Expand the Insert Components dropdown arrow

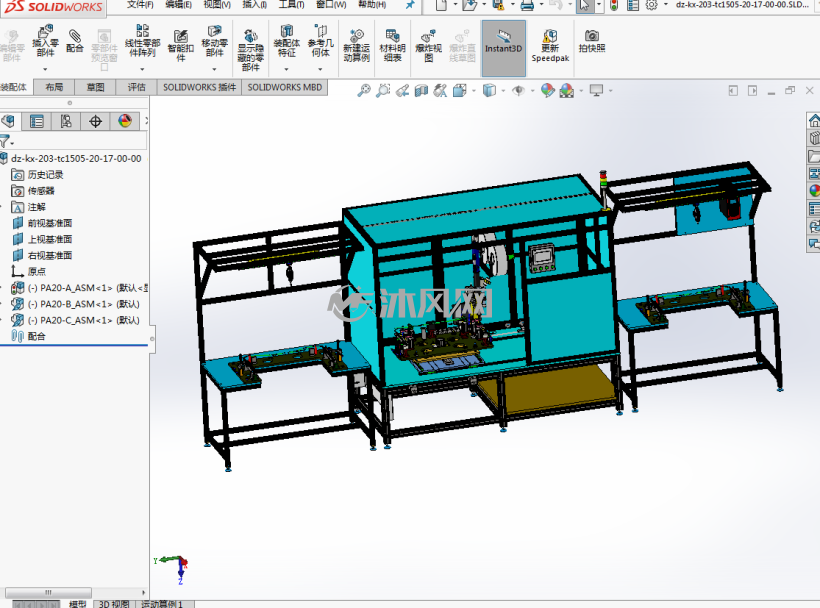[45, 69]
